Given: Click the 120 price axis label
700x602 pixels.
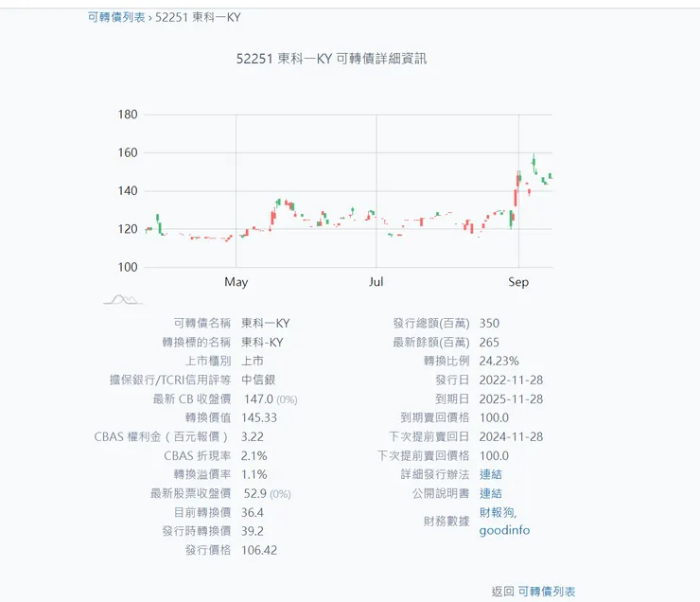Looking at the screenshot, I should click(x=128, y=229).
